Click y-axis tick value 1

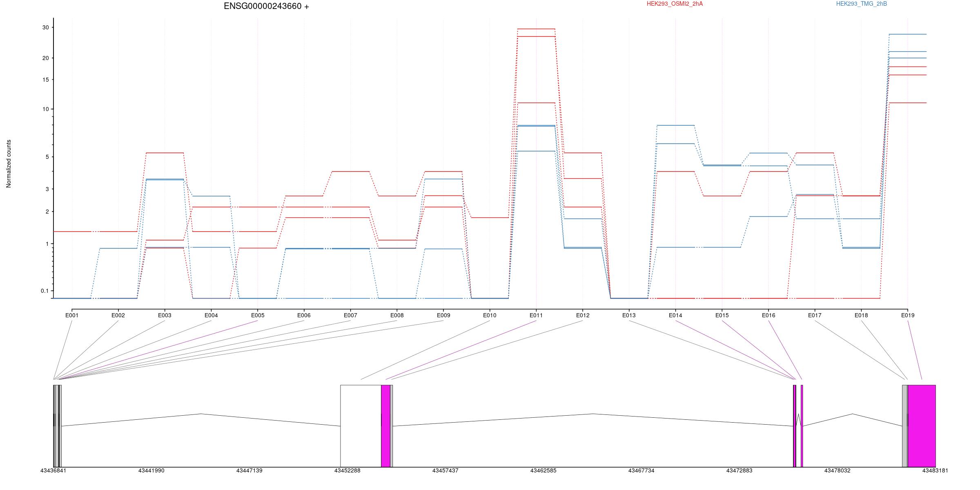click(47, 244)
